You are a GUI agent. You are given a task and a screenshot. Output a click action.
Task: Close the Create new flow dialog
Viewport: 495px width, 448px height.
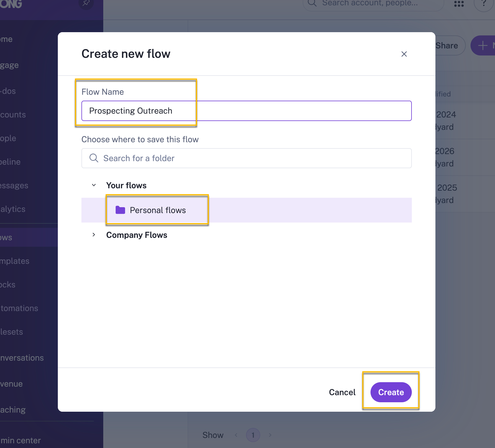pyautogui.click(x=404, y=54)
